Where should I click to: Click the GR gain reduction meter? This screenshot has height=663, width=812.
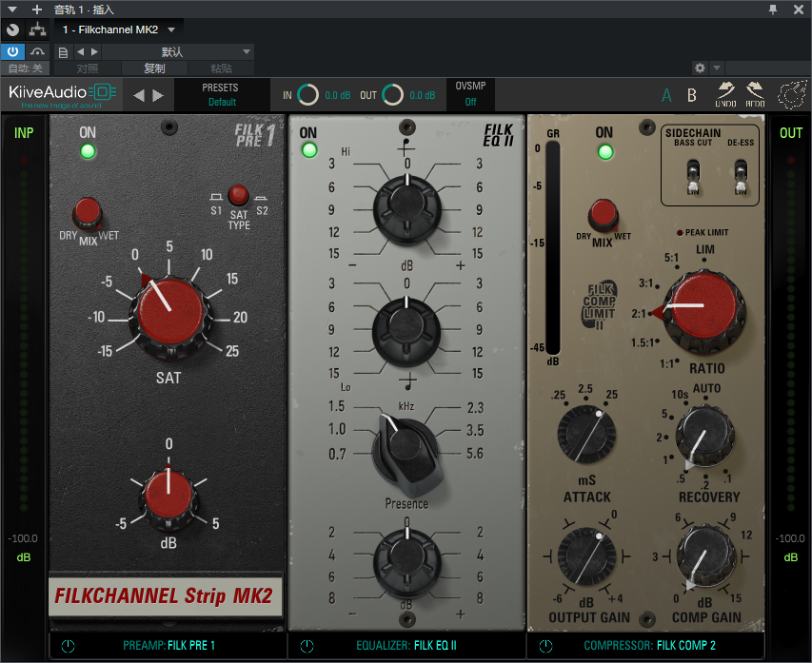coord(553,247)
